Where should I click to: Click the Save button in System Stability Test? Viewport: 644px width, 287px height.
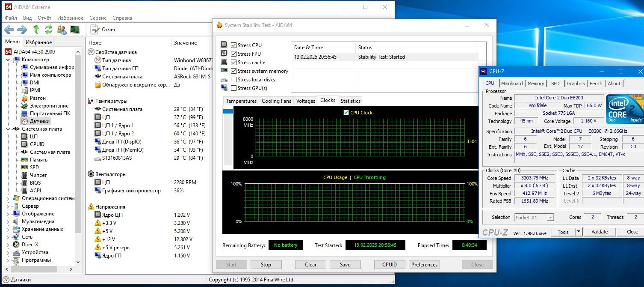tap(345, 265)
